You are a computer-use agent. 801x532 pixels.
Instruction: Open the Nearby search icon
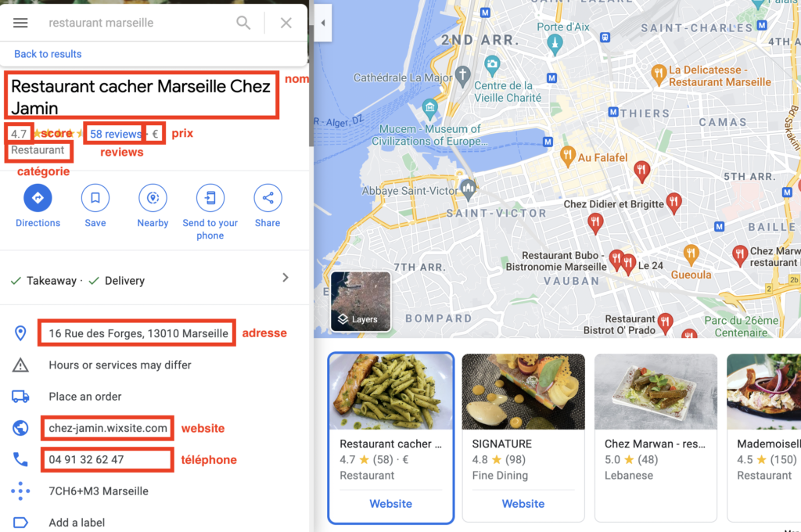pos(153,198)
